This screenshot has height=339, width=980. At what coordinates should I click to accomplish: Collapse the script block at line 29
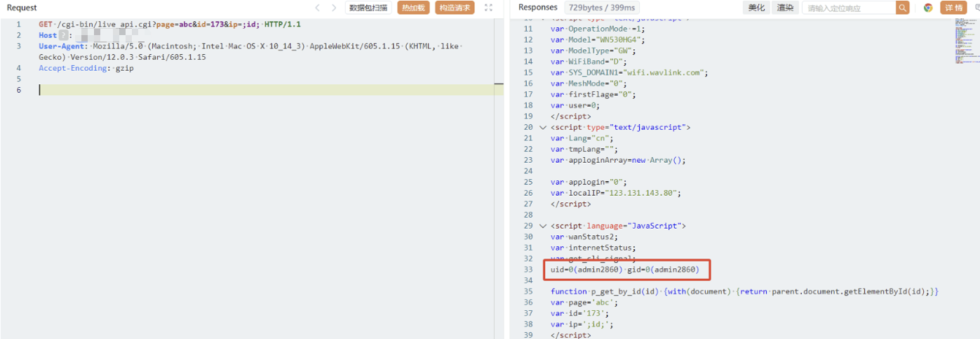pyautogui.click(x=542, y=226)
